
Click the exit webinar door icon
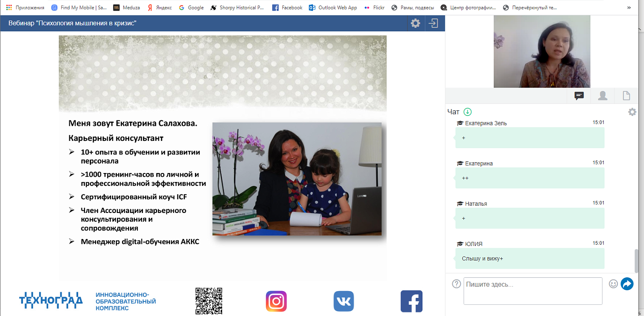click(434, 23)
